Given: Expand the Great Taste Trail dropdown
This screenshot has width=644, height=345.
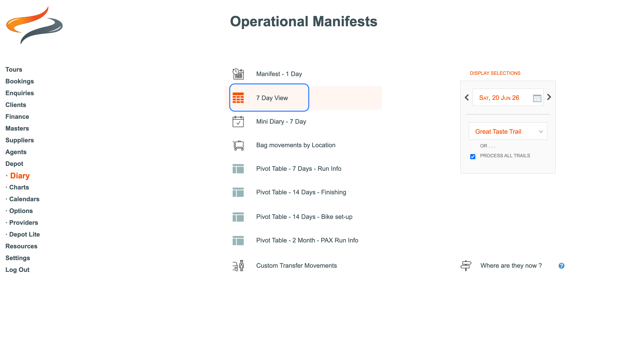Looking at the screenshot, I should (508, 132).
